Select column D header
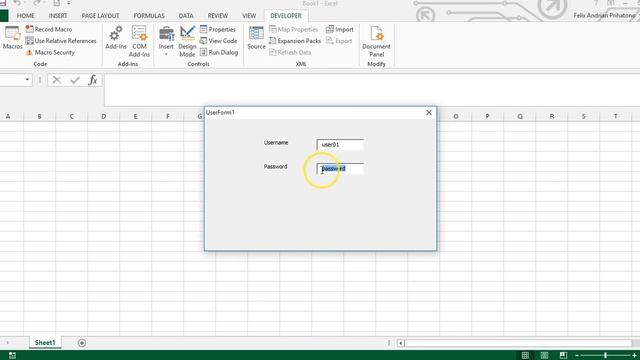This screenshot has width=640, height=360. pos(103,116)
